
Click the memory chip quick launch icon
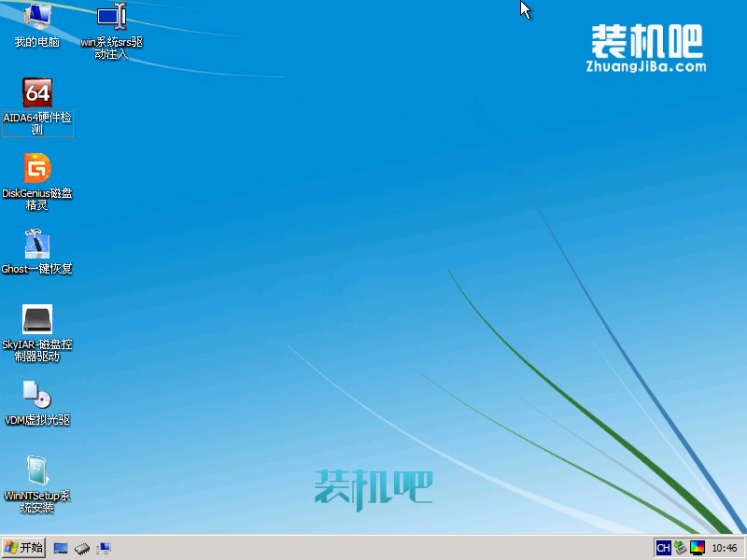[x=82, y=548]
